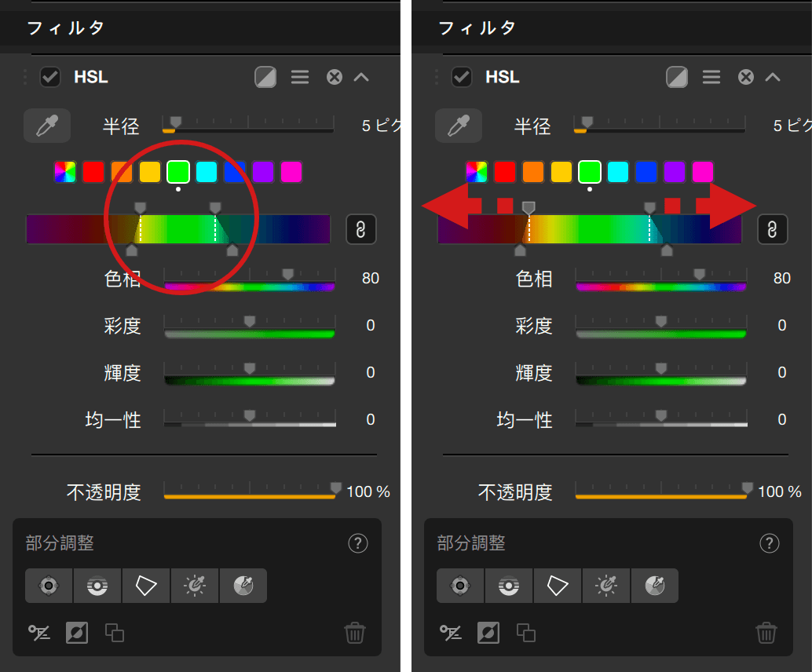Select the green swatch in right panel
Viewport: 812px width, 672px height.
pyautogui.click(x=589, y=172)
